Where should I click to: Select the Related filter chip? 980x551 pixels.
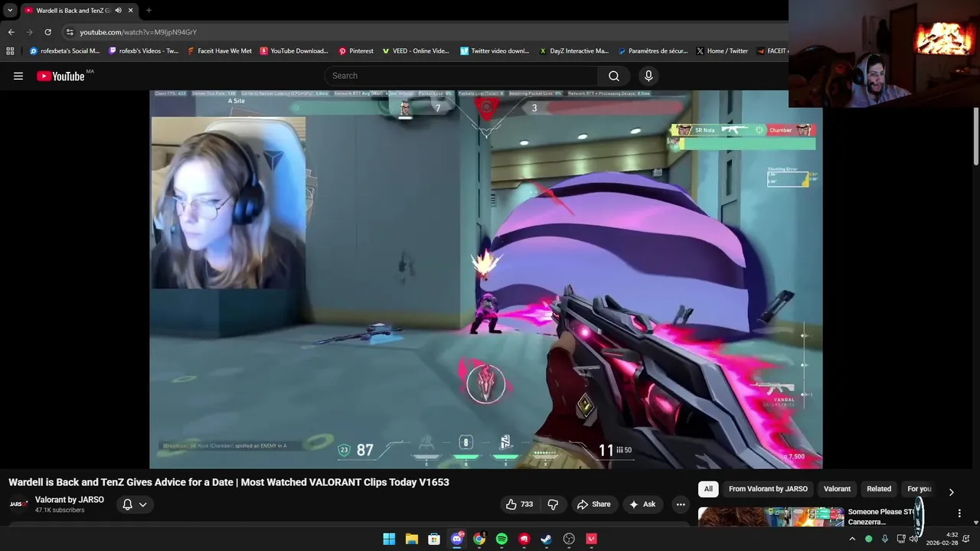point(879,489)
